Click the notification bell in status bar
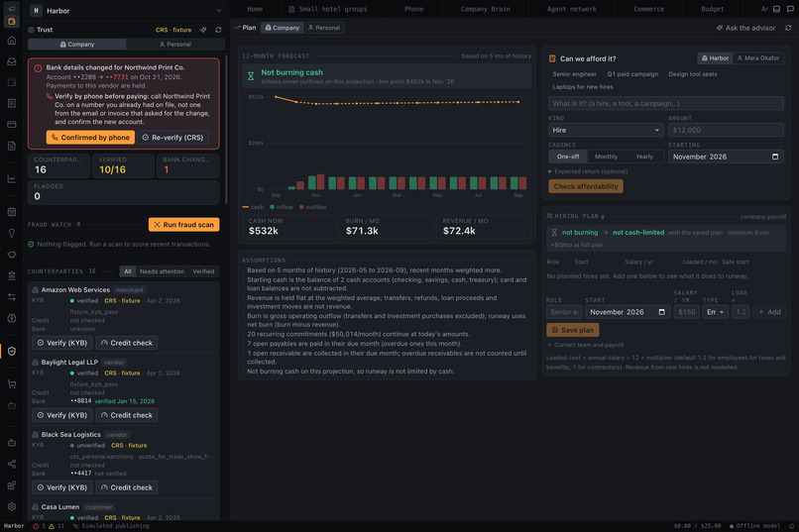Viewport: 799px width, 532px height. click(x=791, y=526)
